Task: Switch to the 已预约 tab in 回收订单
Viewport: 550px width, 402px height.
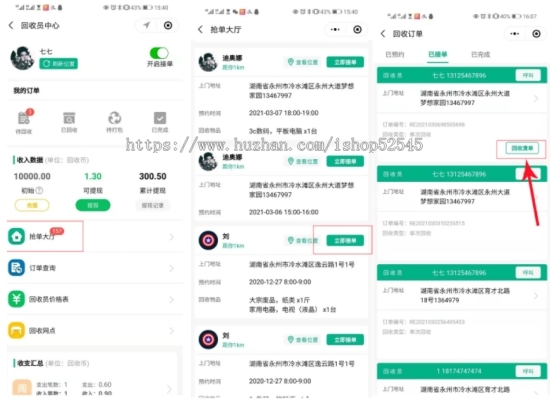Action: coord(395,54)
